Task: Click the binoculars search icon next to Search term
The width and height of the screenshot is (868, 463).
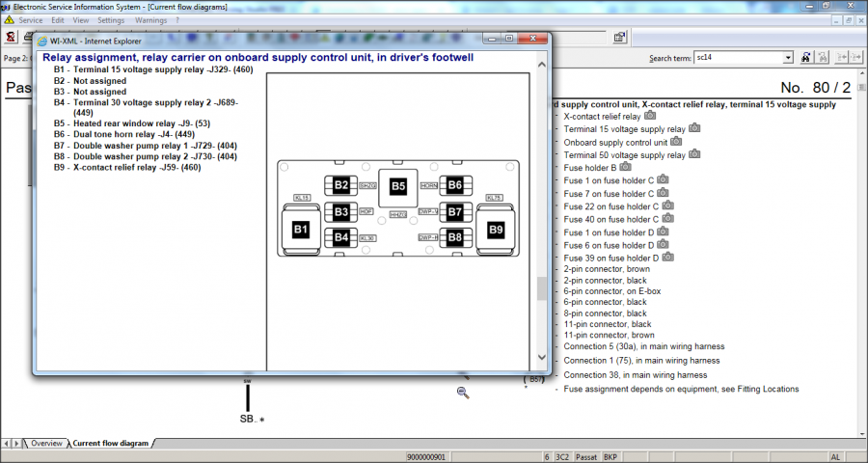Action: [808, 58]
